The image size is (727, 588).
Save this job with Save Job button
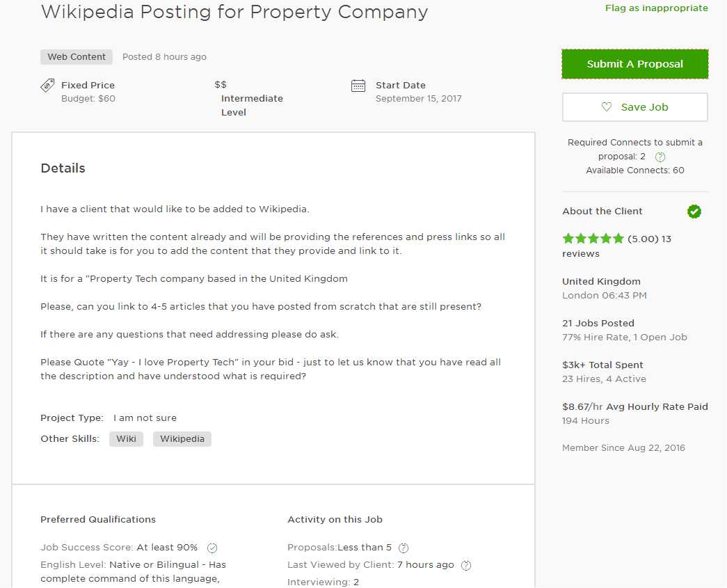[634, 107]
